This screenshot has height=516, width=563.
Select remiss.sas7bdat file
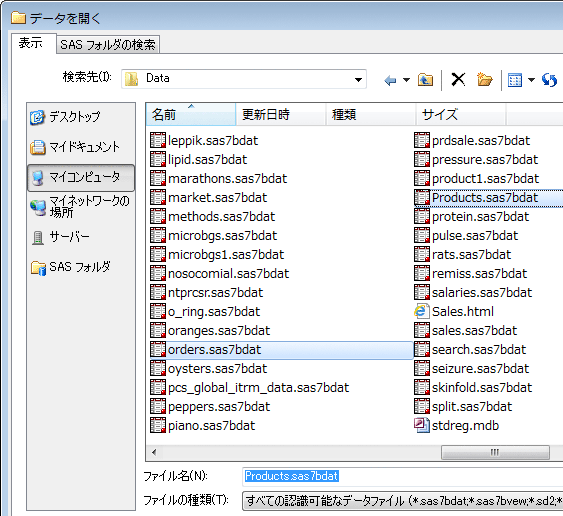[471, 274]
